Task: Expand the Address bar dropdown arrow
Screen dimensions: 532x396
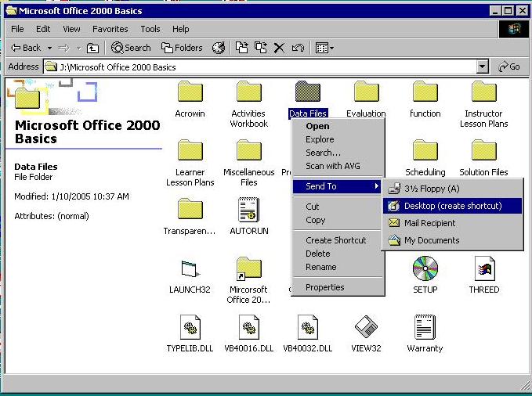Action: (482, 67)
